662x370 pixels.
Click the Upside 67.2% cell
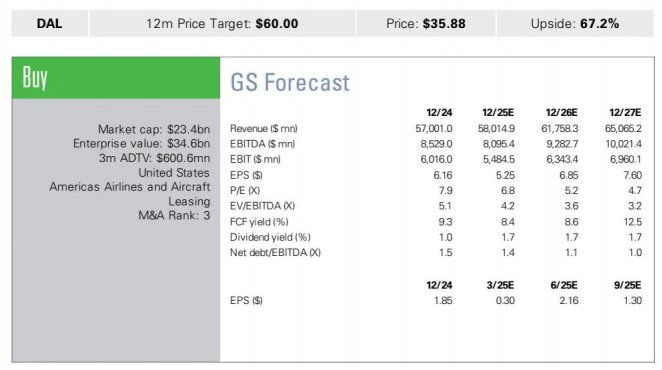(x=575, y=24)
